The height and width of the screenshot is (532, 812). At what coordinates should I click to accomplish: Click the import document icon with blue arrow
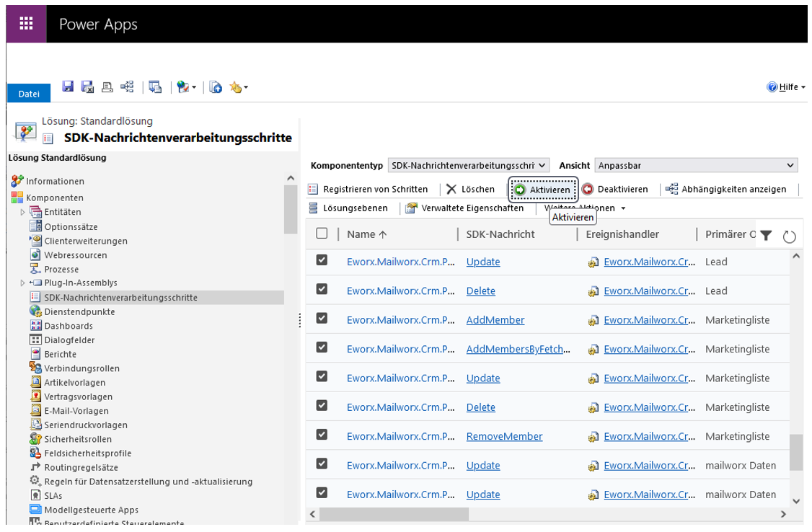(216, 87)
